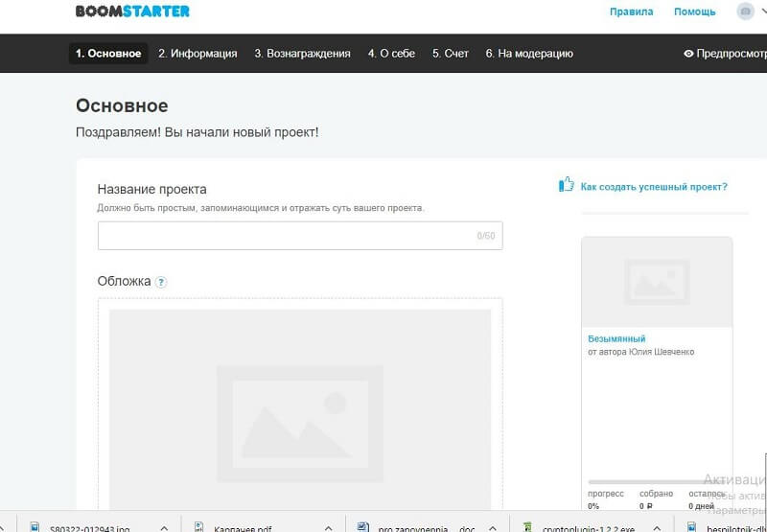Screen dimensions: 767x532
Task: Click the pro_zapovnennia doc file icon
Action: pyautogui.click(x=363, y=526)
